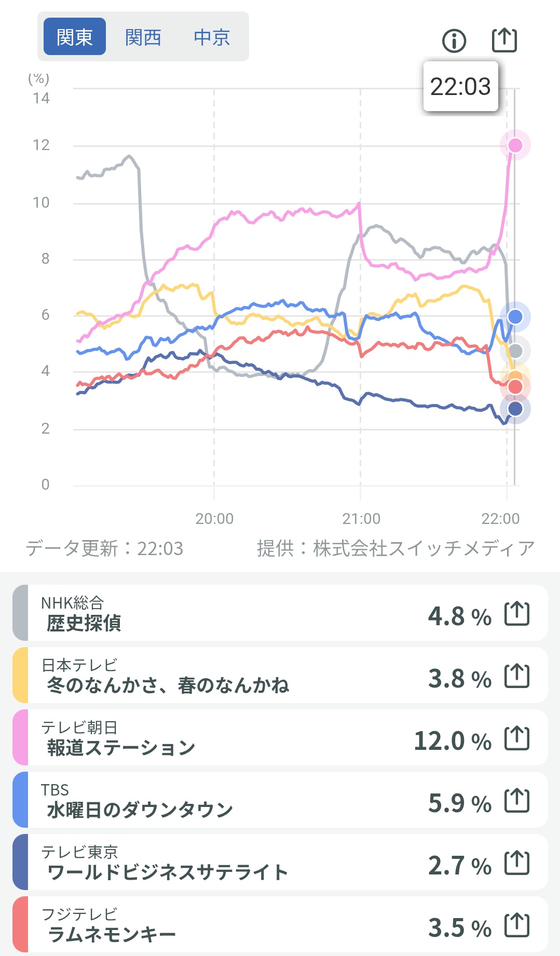Open the info icon above the chart

[454, 41]
